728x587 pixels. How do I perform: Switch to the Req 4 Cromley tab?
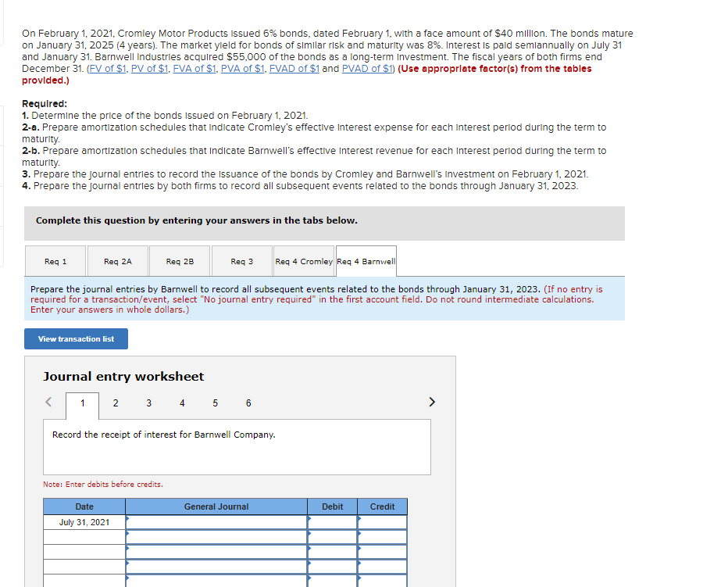coord(304,261)
